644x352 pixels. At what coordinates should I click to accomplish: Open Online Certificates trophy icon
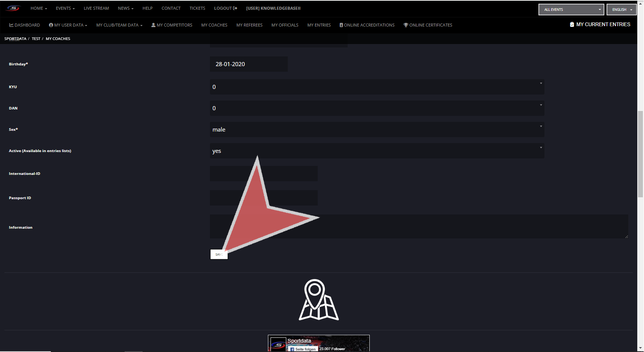[x=406, y=25]
